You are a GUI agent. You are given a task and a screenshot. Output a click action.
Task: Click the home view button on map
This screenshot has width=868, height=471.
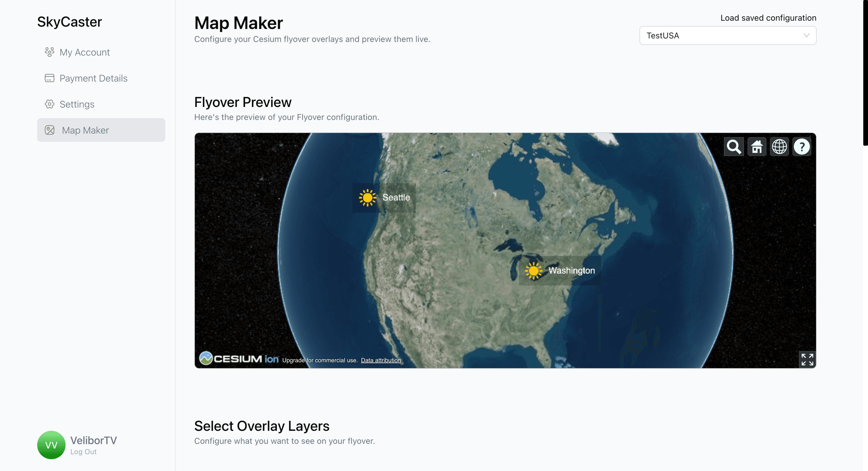pyautogui.click(x=756, y=147)
